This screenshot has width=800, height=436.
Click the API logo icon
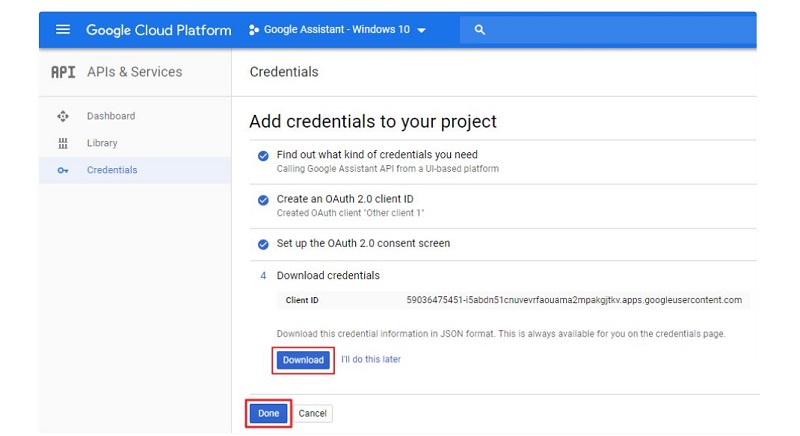coord(63,72)
